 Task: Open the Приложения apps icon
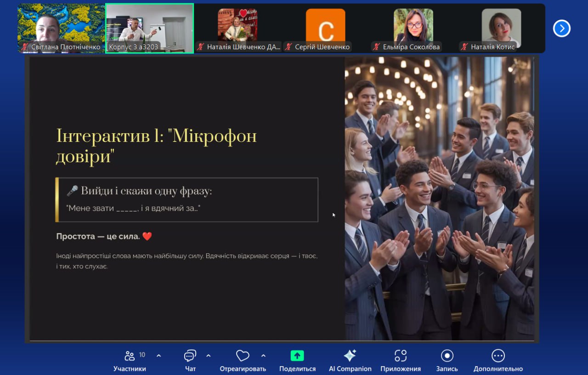(x=400, y=356)
